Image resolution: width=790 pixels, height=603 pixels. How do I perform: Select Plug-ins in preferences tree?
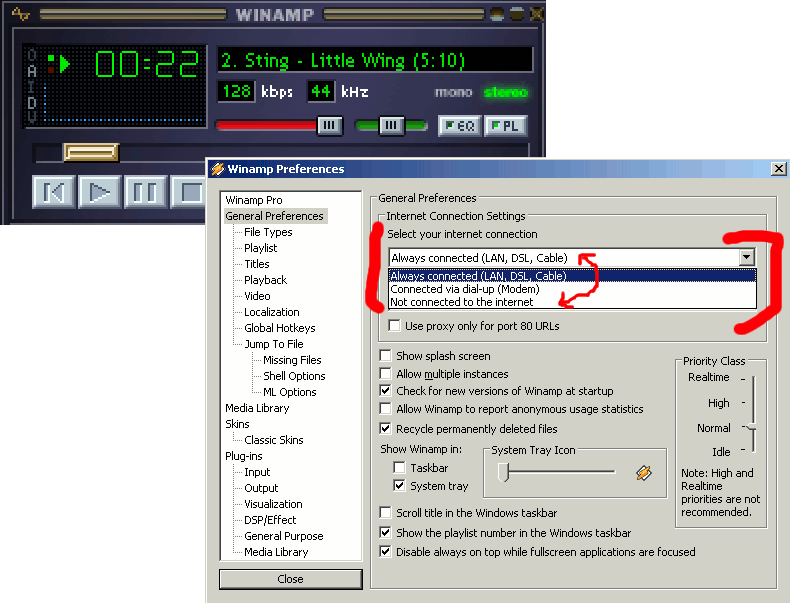(x=244, y=456)
